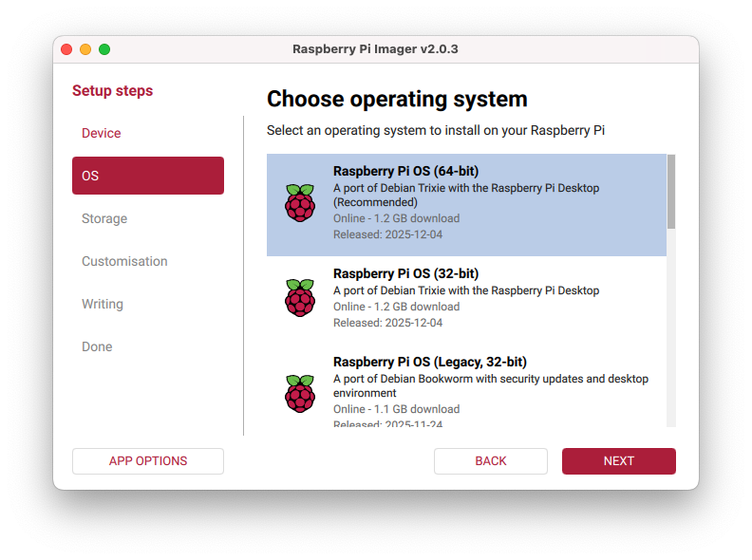Click the scrollbar track below the thumb
The image size is (752, 560).
(x=671, y=332)
